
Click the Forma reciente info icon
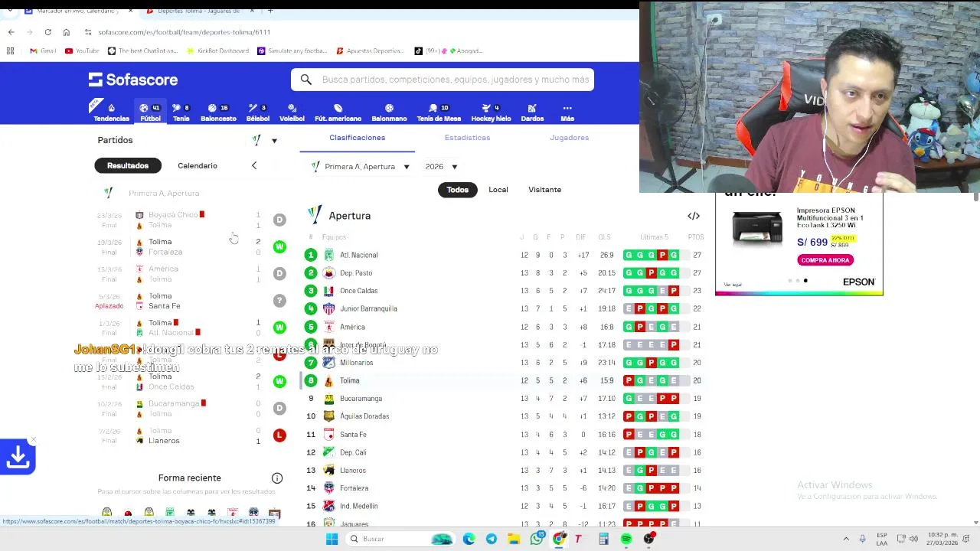(x=277, y=478)
